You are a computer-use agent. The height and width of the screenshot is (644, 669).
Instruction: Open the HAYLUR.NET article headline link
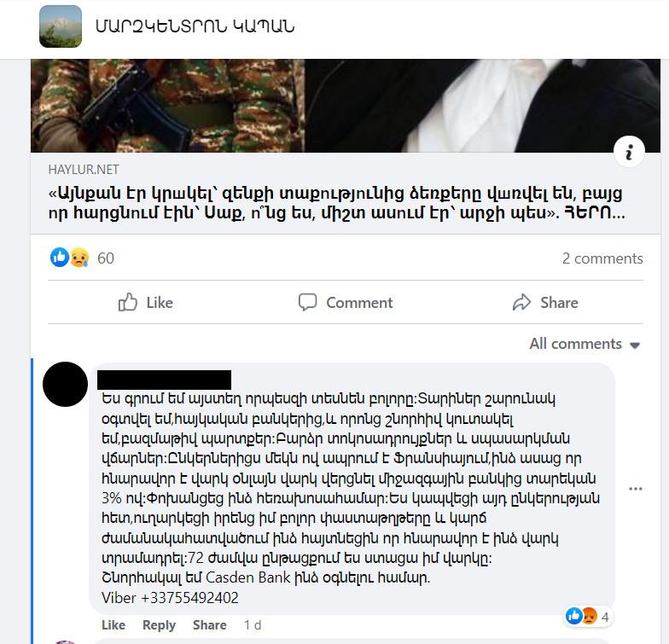click(x=337, y=203)
